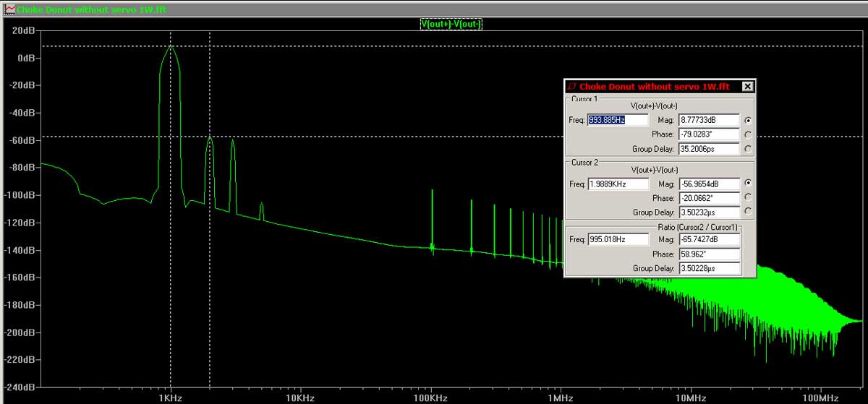
Task: Select Cursor 2 Group Delay radio button
Action: [x=747, y=212]
